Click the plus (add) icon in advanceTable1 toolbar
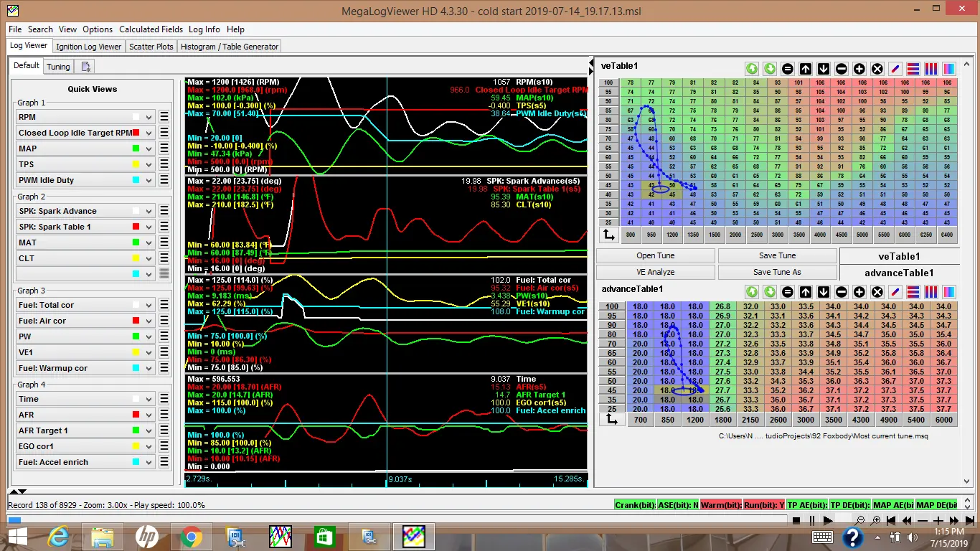 pyautogui.click(x=859, y=292)
